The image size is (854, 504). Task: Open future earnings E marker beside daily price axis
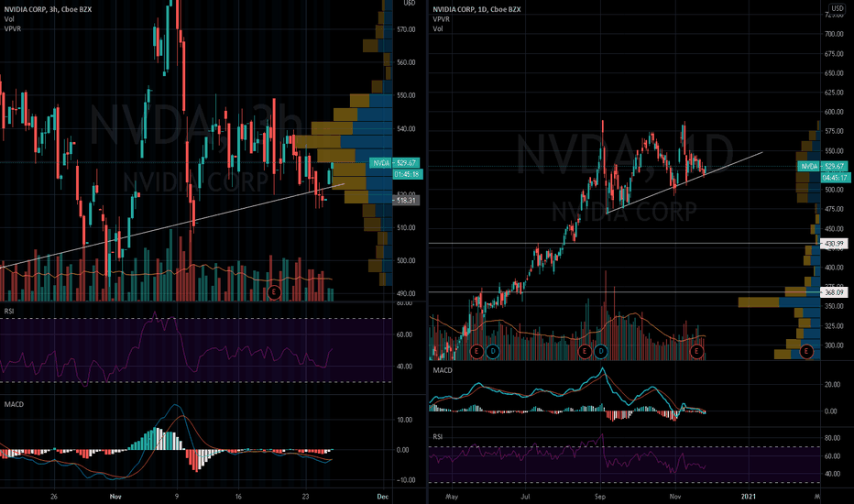pyautogui.click(x=806, y=352)
